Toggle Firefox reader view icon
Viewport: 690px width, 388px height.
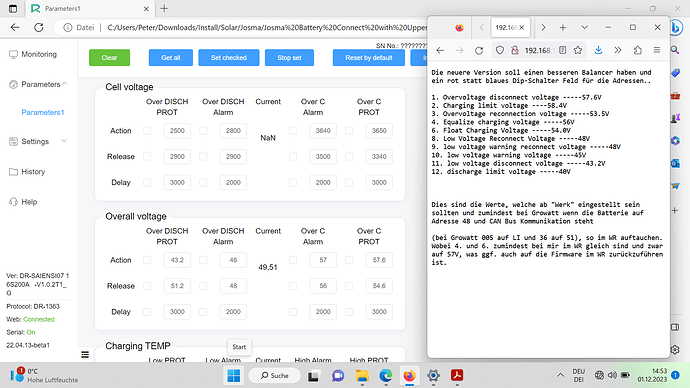pos(562,51)
